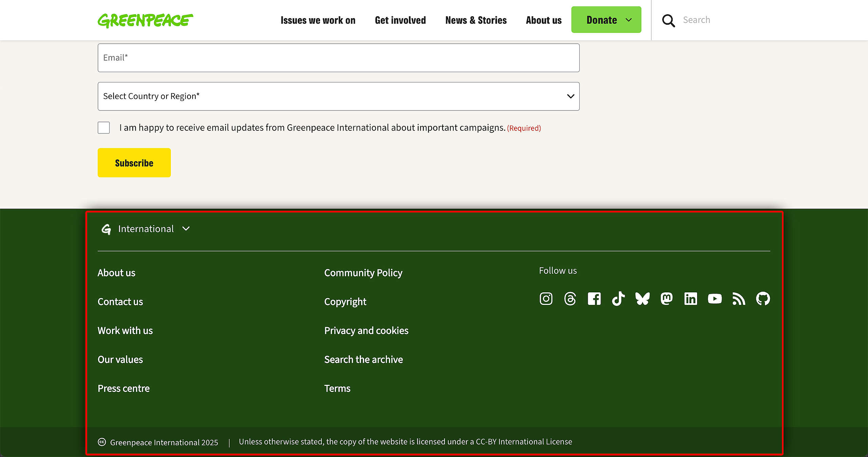This screenshot has width=868, height=457.
Task: Click the green Donate button
Action: [x=606, y=20]
